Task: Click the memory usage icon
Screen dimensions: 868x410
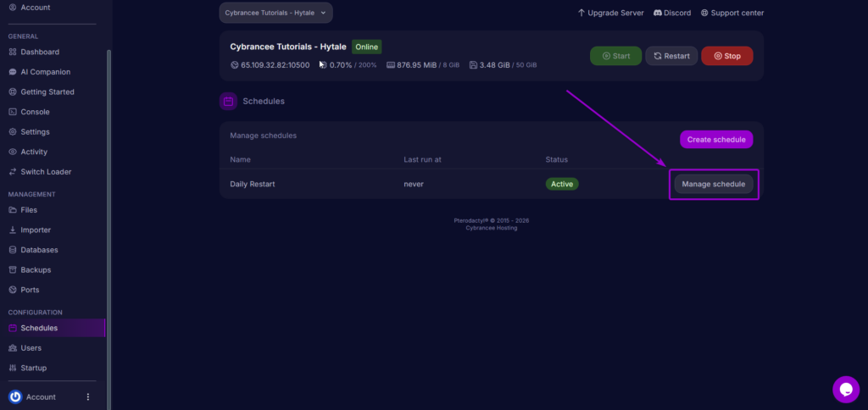Action: pyautogui.click(x=390, y=64)
